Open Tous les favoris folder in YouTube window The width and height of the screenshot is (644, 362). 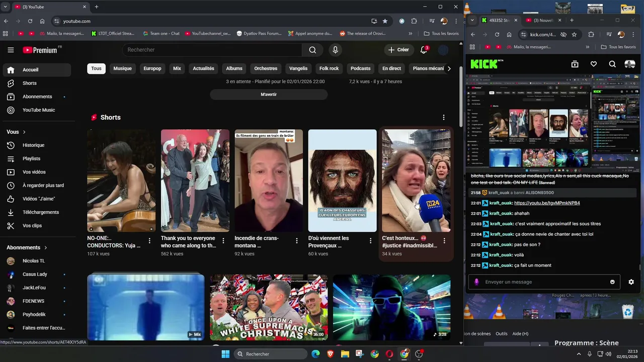click(441, 34)
